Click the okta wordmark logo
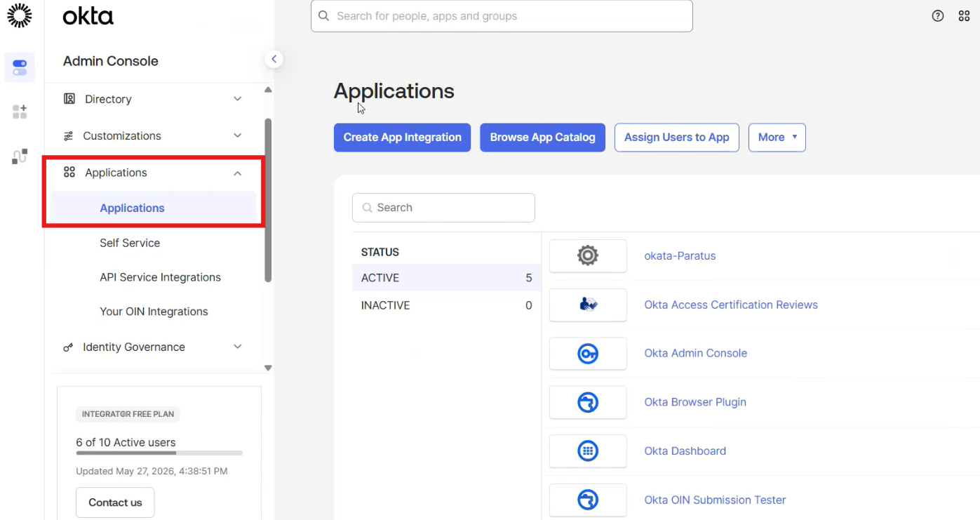 click(x=88, y=16)
